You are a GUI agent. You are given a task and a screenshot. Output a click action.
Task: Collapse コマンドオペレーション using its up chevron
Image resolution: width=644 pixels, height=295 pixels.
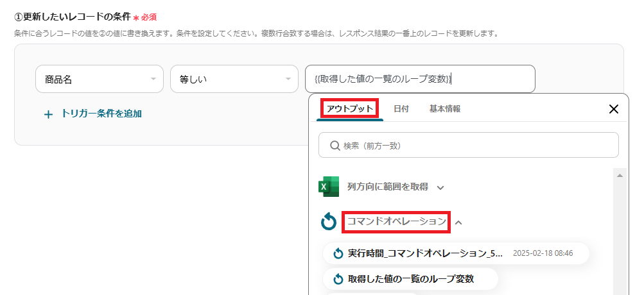(x=459, y=223)
